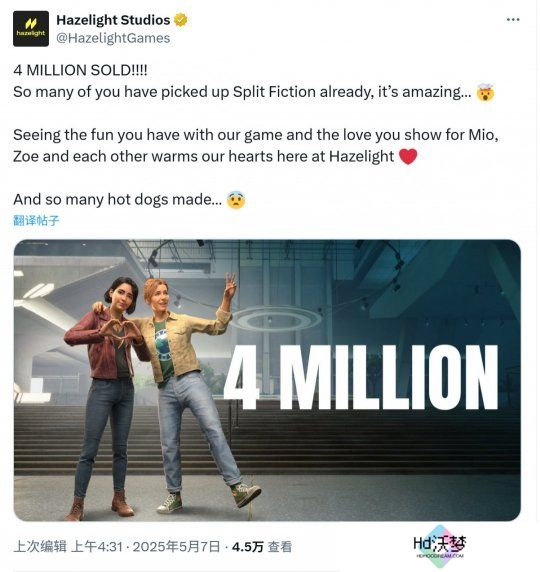Viewport: 540px width, 572px height.
Task: Click the Hazelight Studios profile avatar
Action: click(31, 29)
